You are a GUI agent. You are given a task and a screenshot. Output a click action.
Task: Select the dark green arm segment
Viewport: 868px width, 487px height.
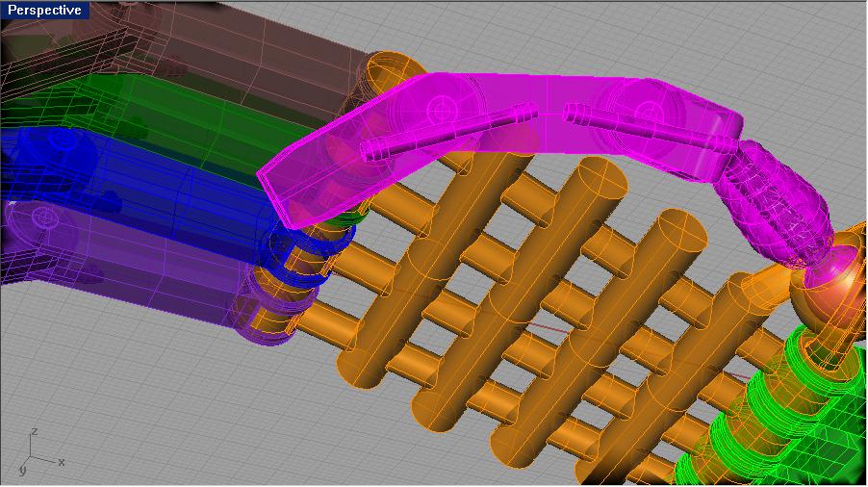click(x=192, y=106)
